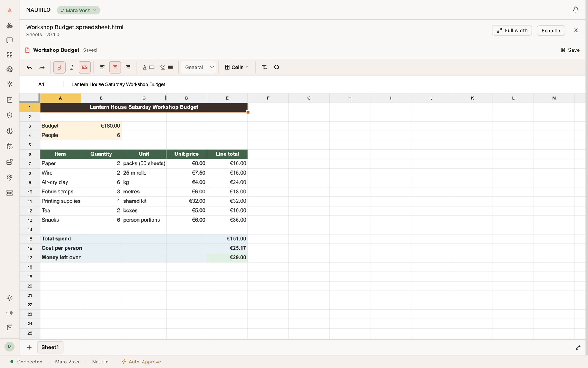Undo the last spreadsheet action
Image resolution: width=588 pixels, height=368 pixels.
(x=29, y=67)
